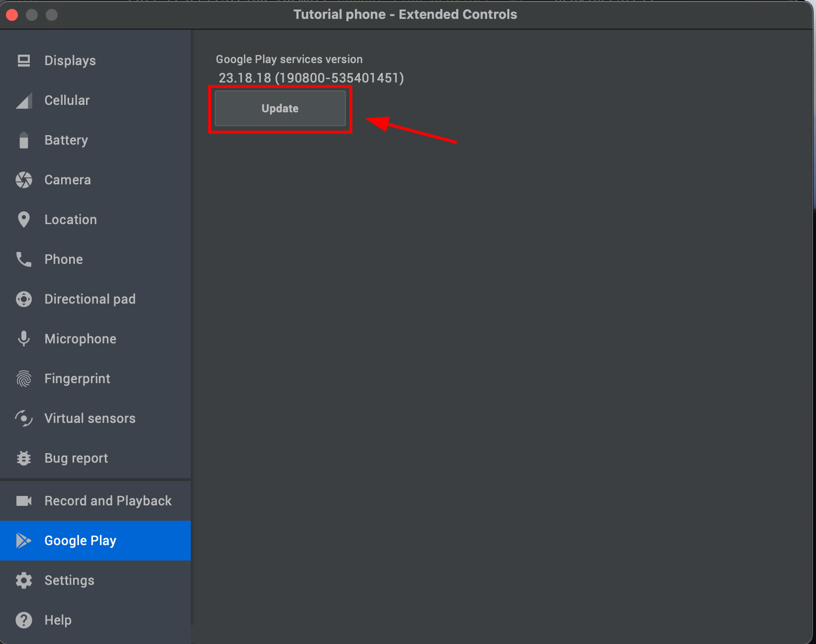Viewport: 816px width, 644px height.
Task: Select the Google Play tab
Action: pos(81,541)
